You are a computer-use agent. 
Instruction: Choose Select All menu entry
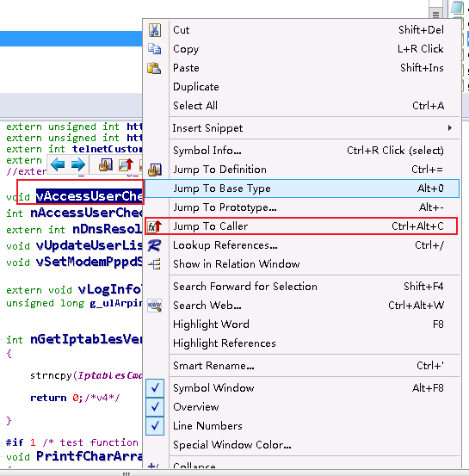point(302,106)
